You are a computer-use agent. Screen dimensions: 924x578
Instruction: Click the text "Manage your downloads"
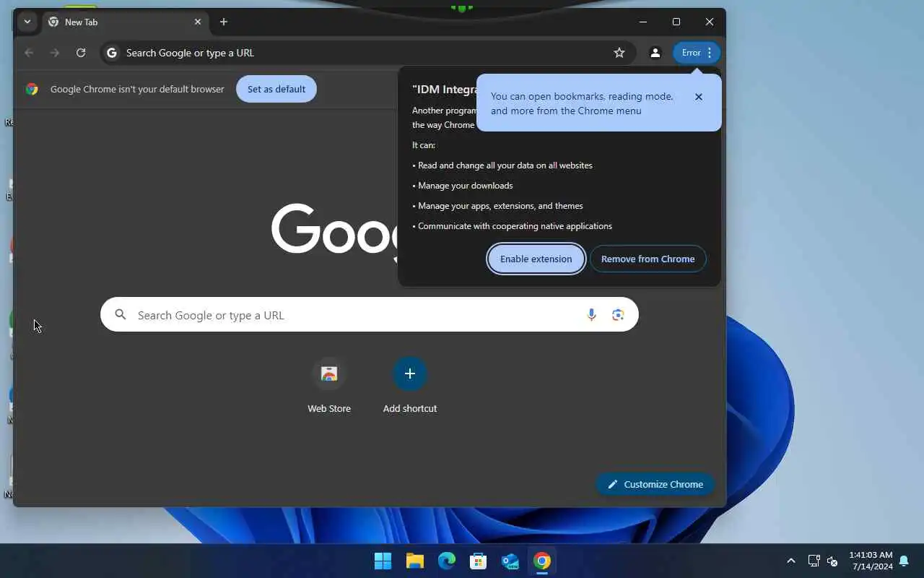466,186
